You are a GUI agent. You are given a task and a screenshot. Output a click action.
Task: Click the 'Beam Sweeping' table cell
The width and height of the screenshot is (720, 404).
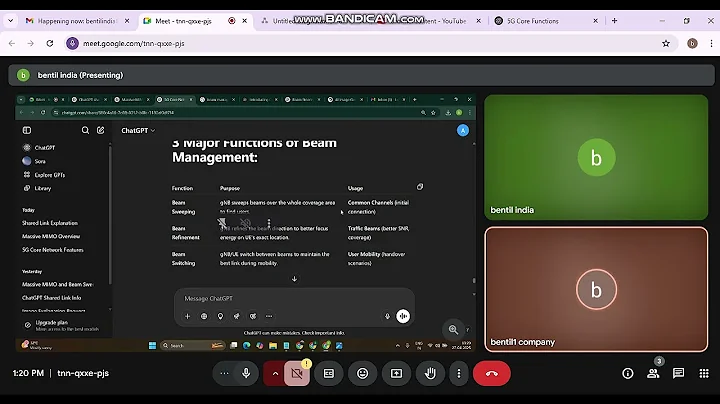[x=183, y=207]
